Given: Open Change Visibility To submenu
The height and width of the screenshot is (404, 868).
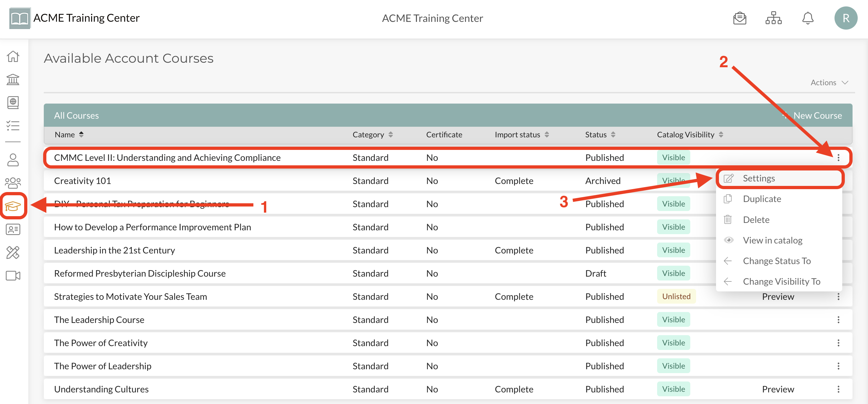Looking at the screenshot, I should click(x=781, y=281).
